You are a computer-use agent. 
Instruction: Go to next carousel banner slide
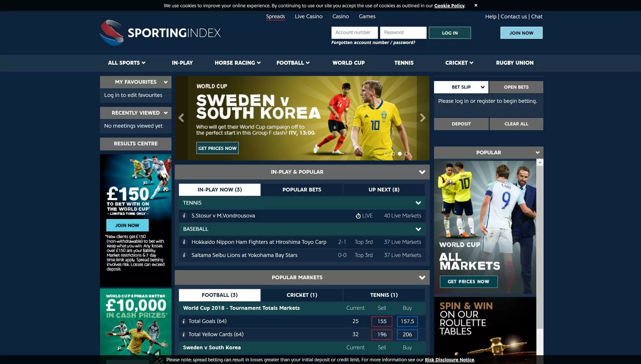pyautogui.click(x=423, y=118)
